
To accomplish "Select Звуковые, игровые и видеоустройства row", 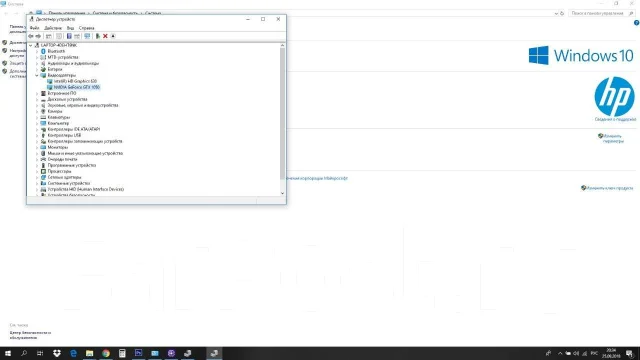I will click(83, 105).
